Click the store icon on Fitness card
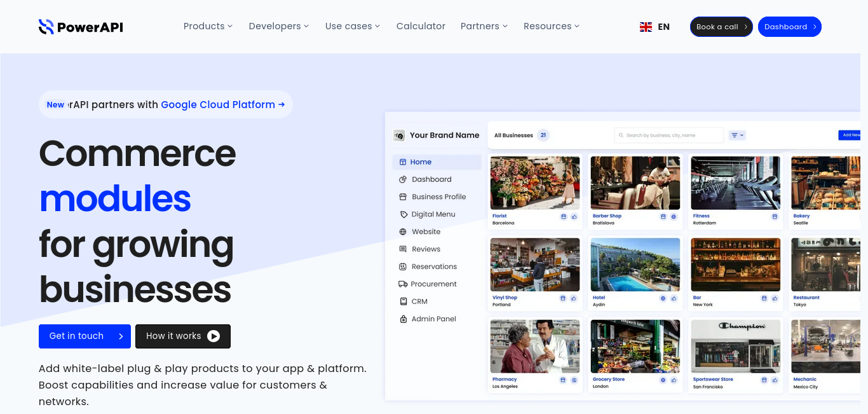868x414 pixels. [x=775, y=217]
